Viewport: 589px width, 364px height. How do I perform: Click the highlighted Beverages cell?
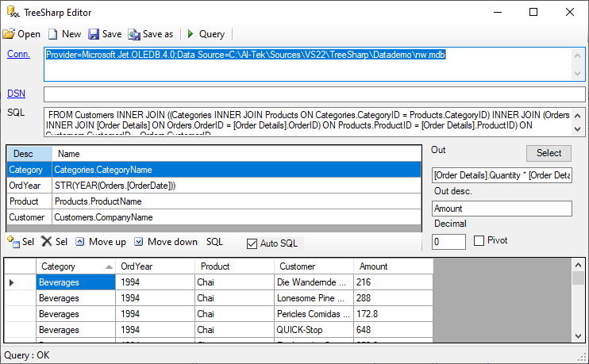click(76, 282)
